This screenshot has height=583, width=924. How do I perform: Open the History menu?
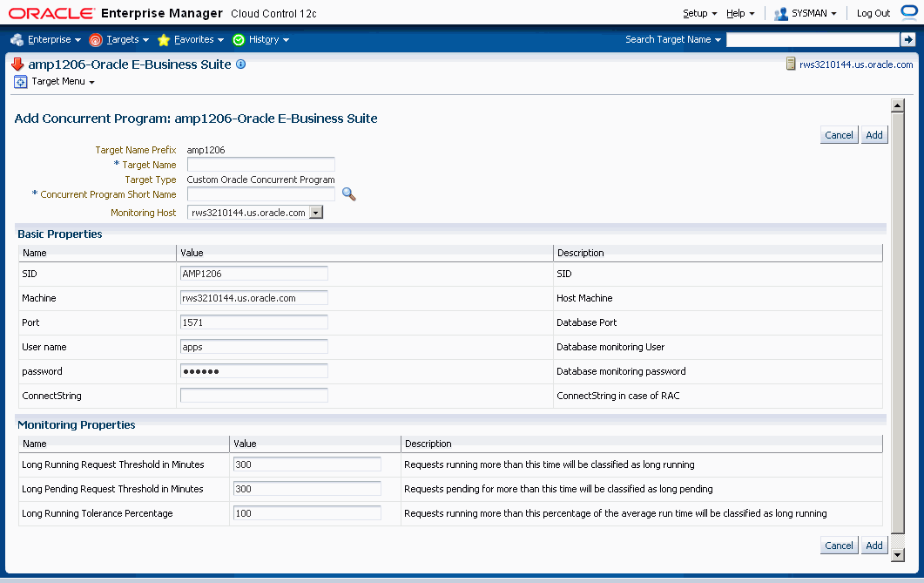point(269,39)
